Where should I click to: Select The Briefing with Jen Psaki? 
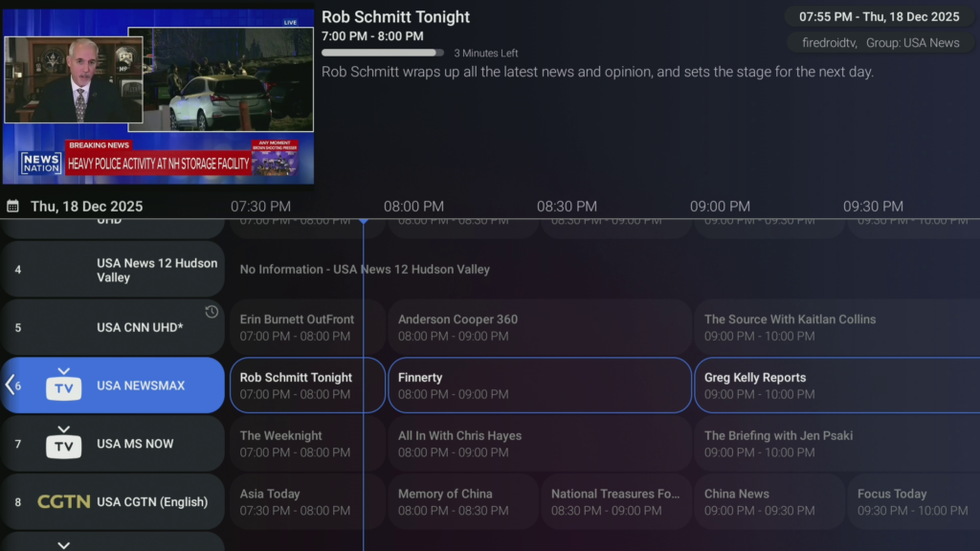(x=836, y=443)
